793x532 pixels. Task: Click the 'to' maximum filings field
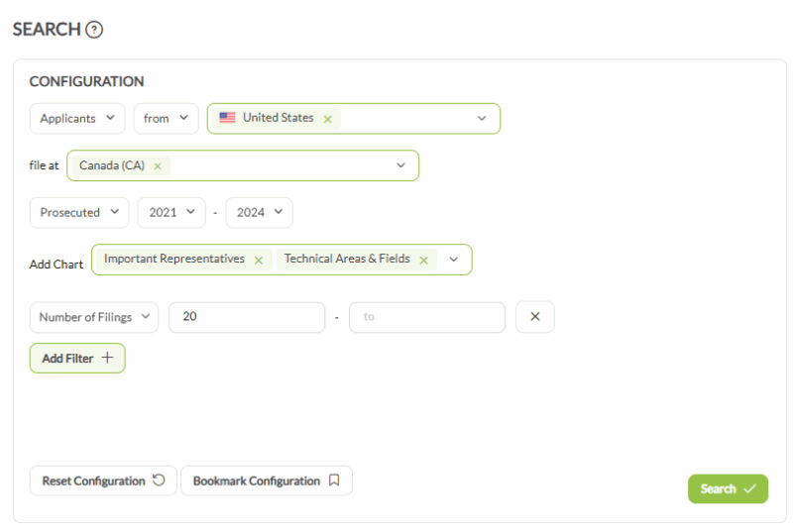(426, 317)
